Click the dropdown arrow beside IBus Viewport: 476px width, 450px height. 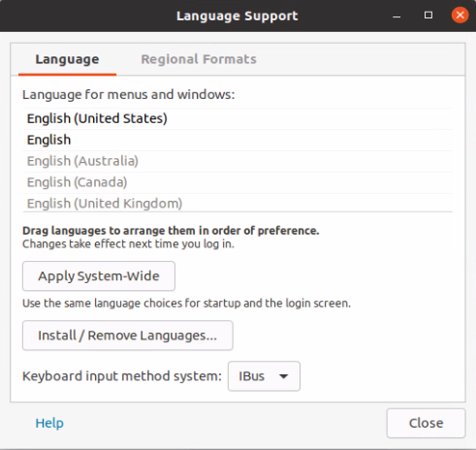pos(283,376)
